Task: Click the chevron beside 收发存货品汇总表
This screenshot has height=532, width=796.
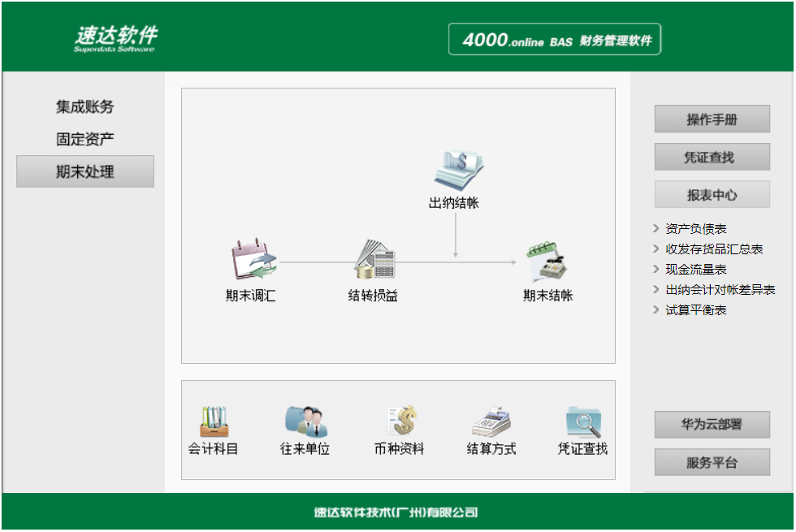Action: click(655, 249)
